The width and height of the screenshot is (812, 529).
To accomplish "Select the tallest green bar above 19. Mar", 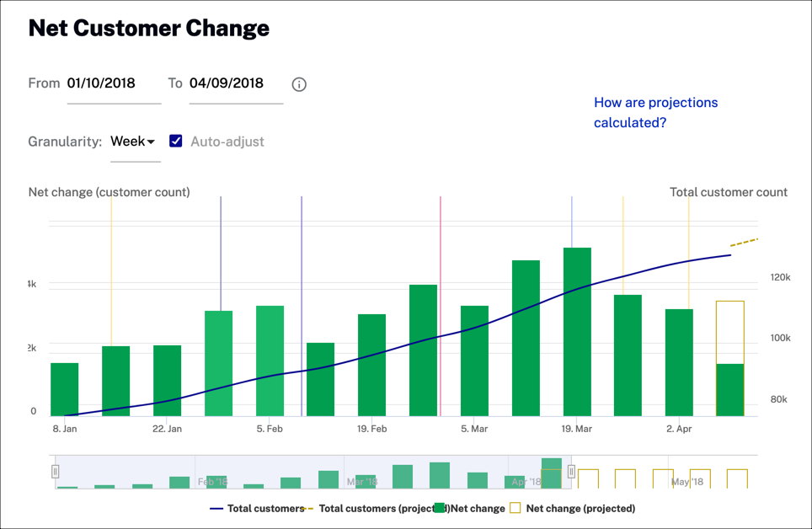I will click(576, 329).
